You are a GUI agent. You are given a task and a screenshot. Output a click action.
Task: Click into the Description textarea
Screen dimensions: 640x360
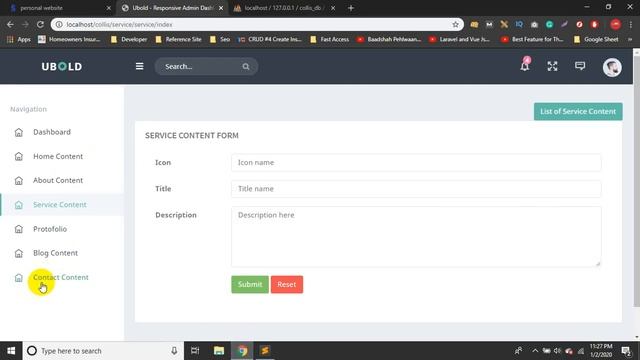pyautogui.click(x=416, y=237)
